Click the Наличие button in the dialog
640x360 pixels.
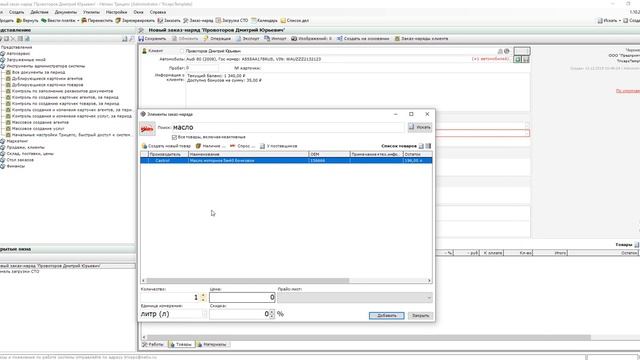(x=210, y=146)
